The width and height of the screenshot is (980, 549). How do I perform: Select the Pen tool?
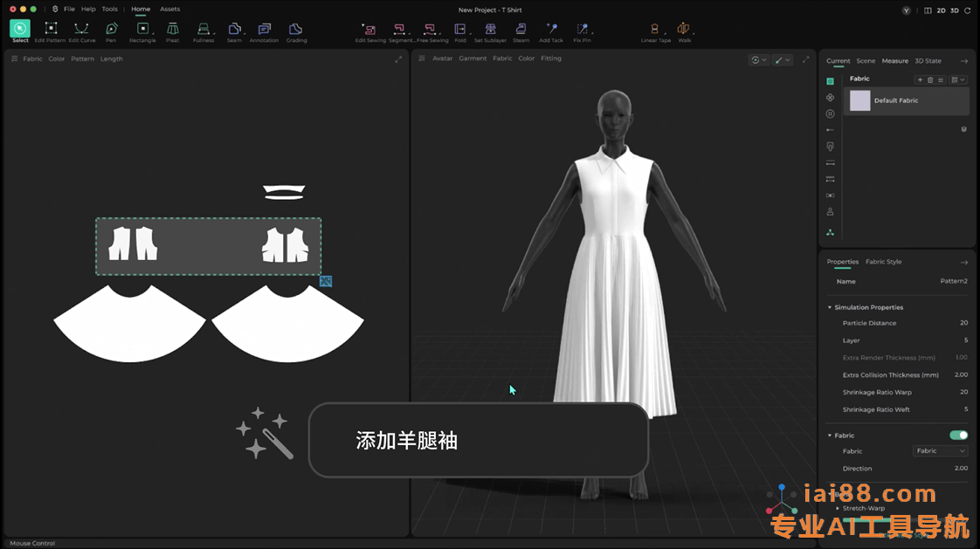coord(111,31)
